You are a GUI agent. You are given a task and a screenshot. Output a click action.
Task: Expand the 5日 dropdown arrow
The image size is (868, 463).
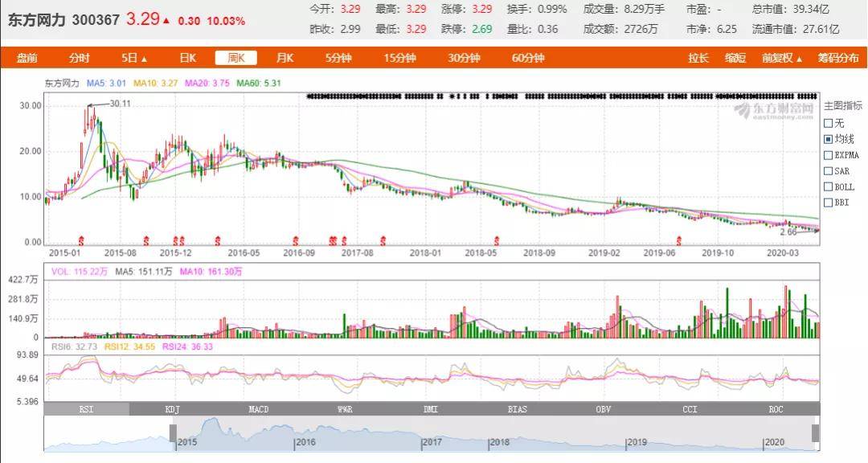144,59
